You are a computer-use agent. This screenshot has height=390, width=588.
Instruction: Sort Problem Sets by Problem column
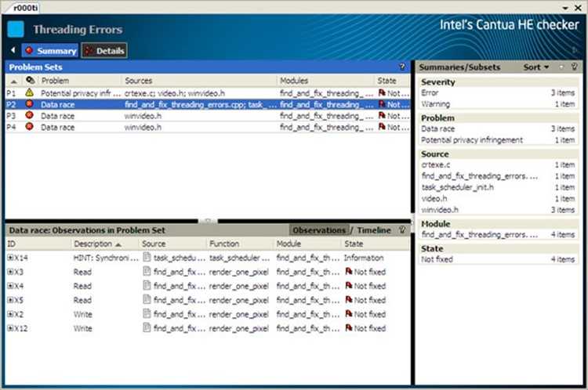click(55, 81)
